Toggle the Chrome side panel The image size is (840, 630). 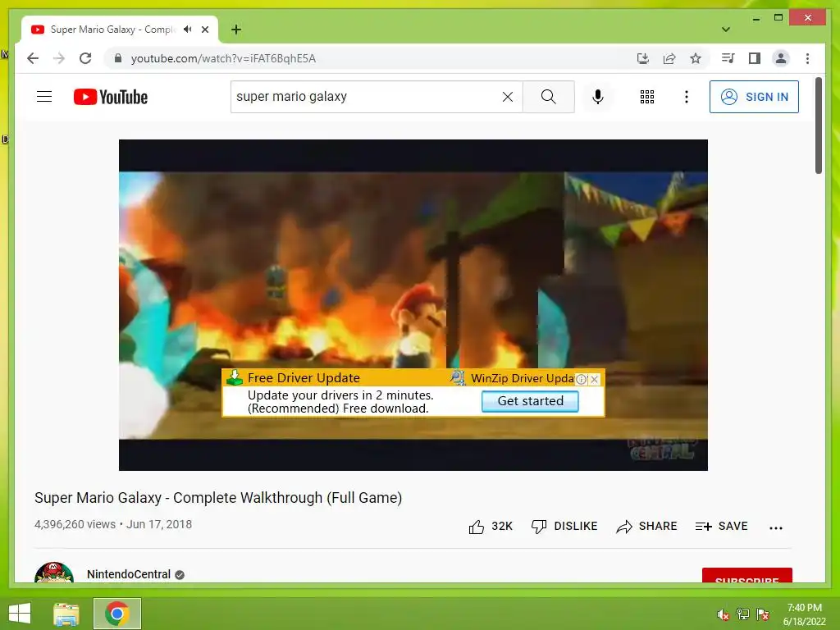click(x=755, y=58)
